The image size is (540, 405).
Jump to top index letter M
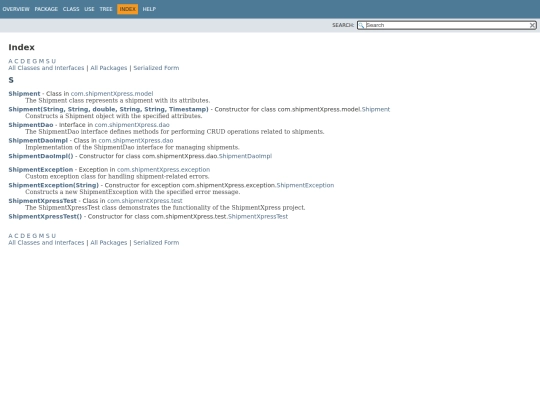click(x=41, y=61)
